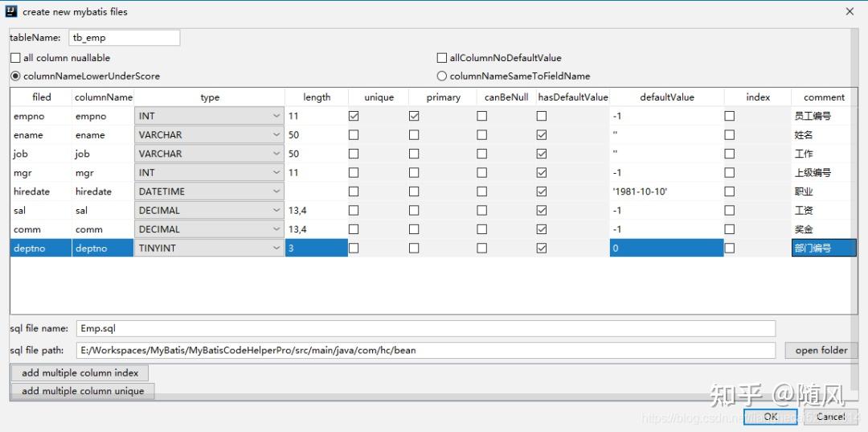Click the comment column header

click(825, 97)
